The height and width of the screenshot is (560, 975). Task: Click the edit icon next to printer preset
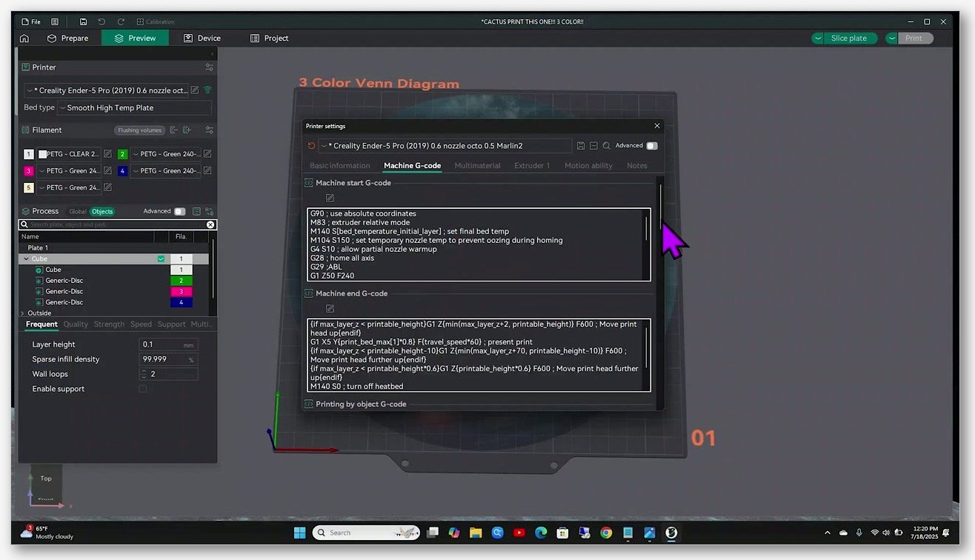coord(195,90)
